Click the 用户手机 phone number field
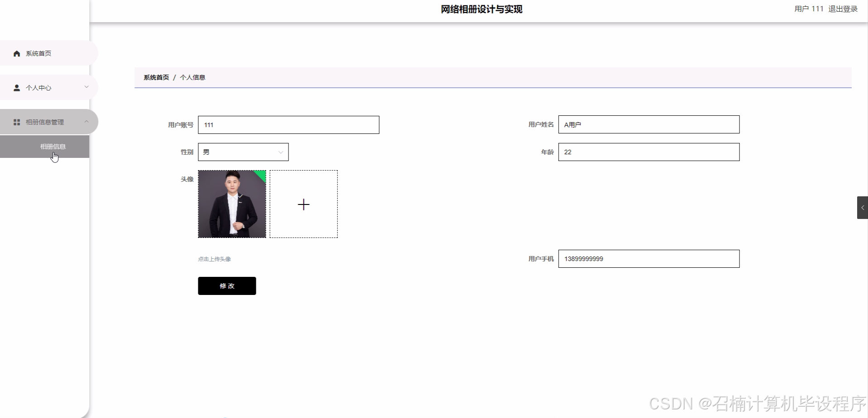The width and height of the screenshot is (868, 418). point(649,259)
